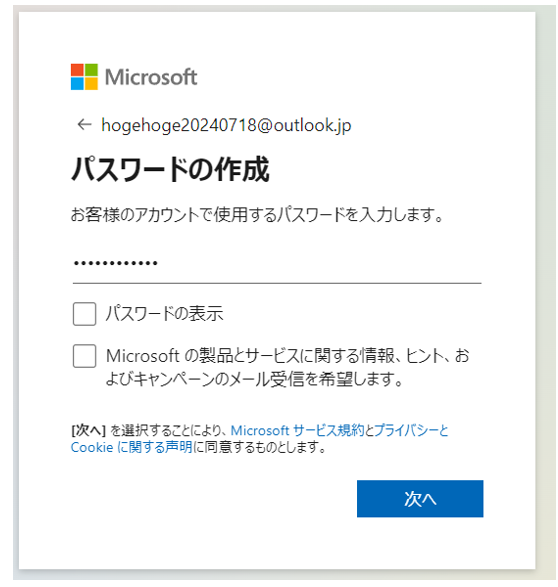
Task: Click the blue square in the Microsoft logo
Action: point(77,84)
